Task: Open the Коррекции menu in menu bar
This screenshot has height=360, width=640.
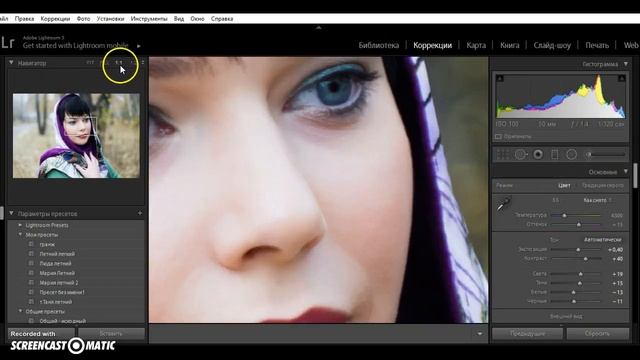Action: point(55,19)
